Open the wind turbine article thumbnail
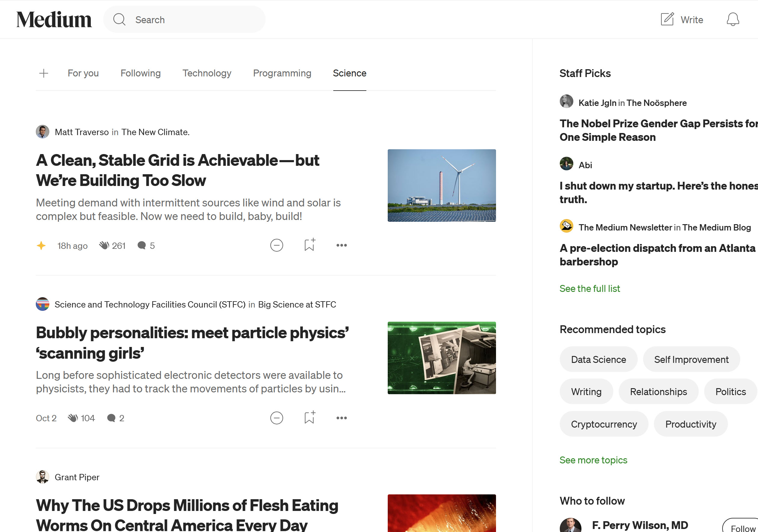The width and height of the screenshot is (758, 532). [441, 186]
